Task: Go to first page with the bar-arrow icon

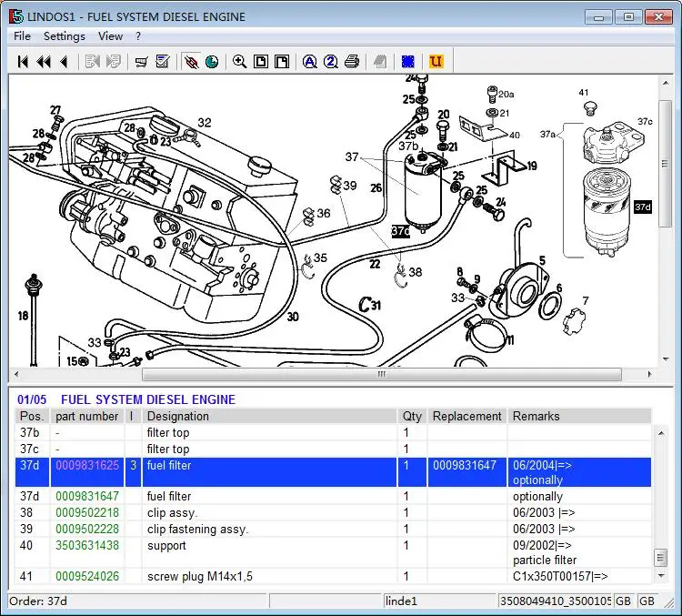Action: coord(23,62)
